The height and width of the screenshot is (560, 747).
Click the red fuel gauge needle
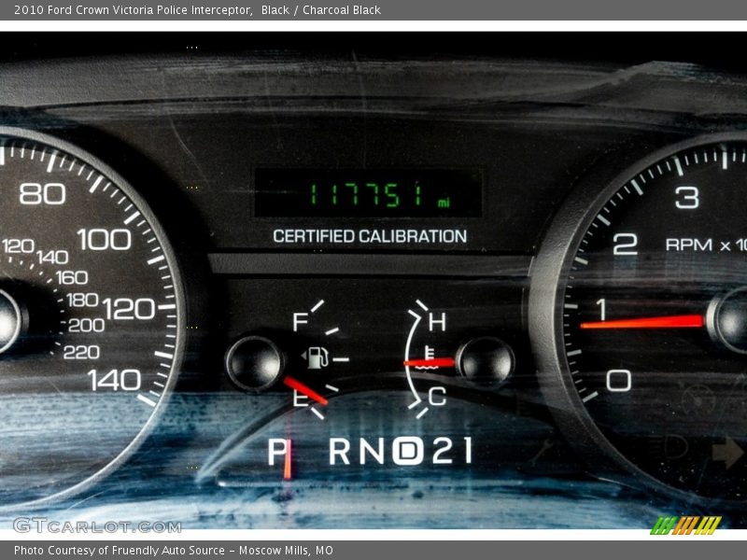(x=305, y=390)
